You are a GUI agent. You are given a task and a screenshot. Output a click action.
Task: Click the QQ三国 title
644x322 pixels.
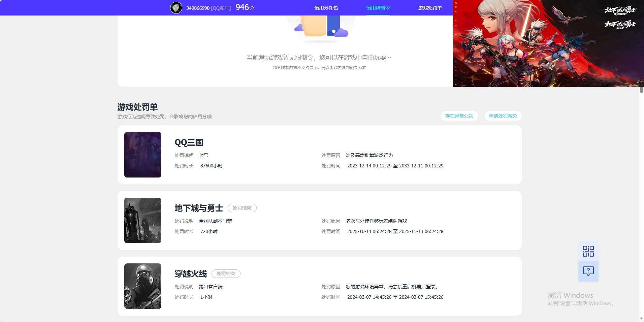[x=189, y=142]
